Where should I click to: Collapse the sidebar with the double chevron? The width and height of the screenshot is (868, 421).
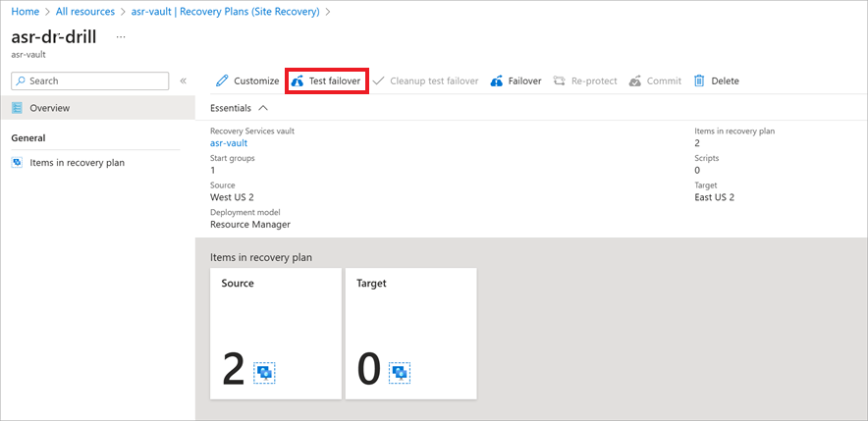[184, 80]
